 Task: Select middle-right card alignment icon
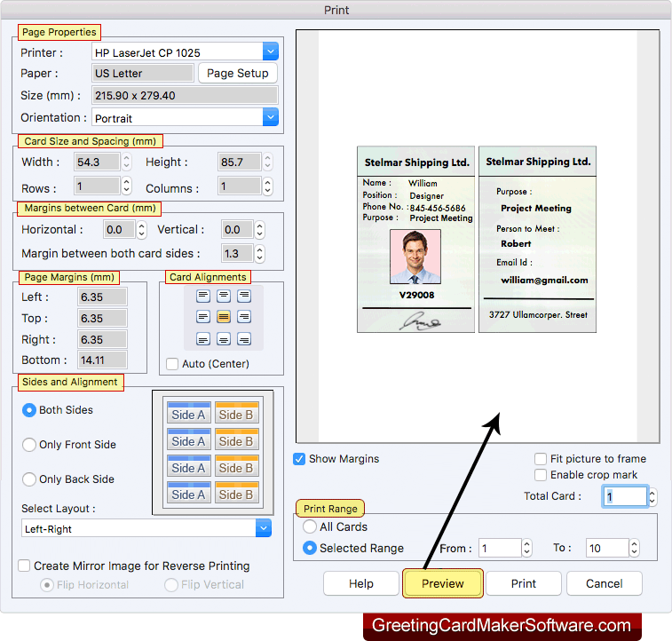click(244, 317)
